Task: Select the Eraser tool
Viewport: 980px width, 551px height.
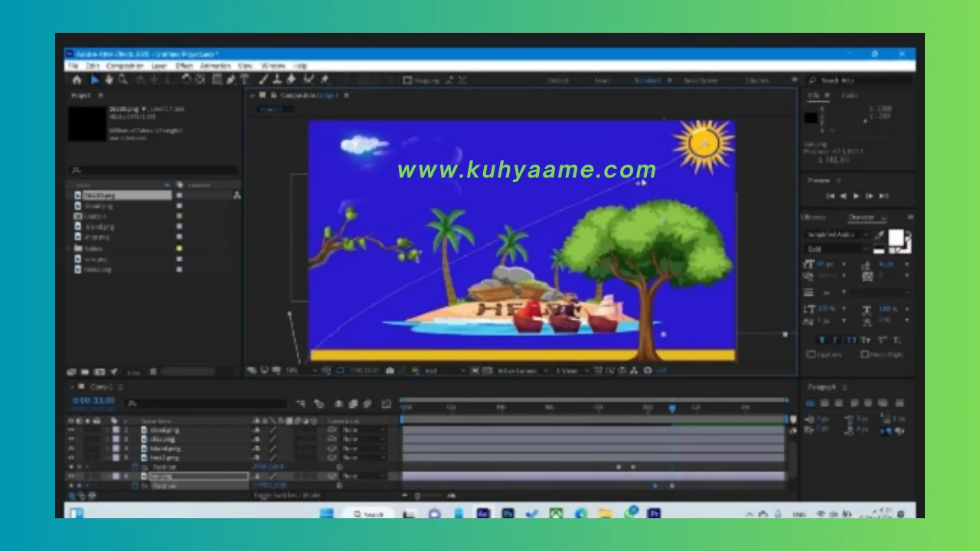Action: point(292,80)
